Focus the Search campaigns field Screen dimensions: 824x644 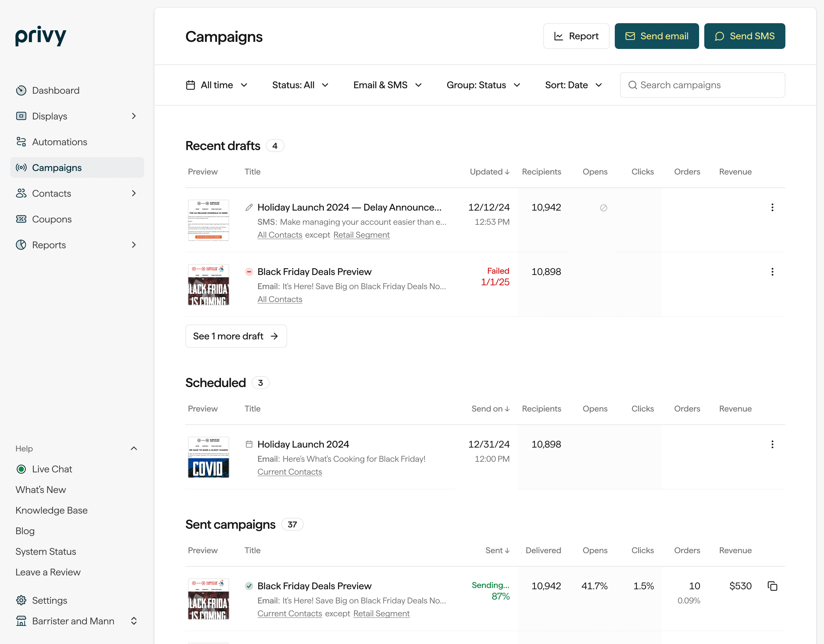(x=702, y=85)
